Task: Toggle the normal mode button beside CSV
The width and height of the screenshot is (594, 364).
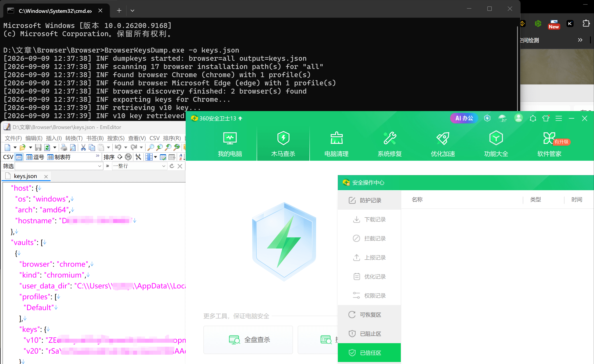Action: pyautogui.click(x=19, y=157)
